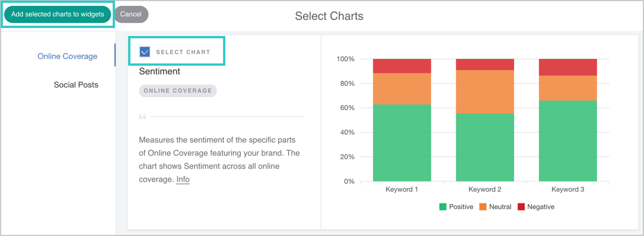Select Keyword 3 green positive bar segment
This screenshot has width=644, height=236.
[567, 141]
